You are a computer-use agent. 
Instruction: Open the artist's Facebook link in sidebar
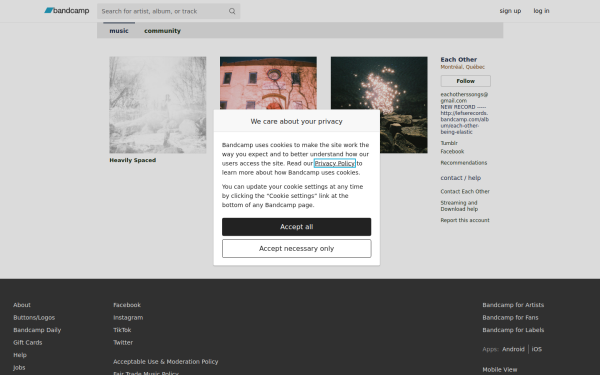tap(452, 152)
